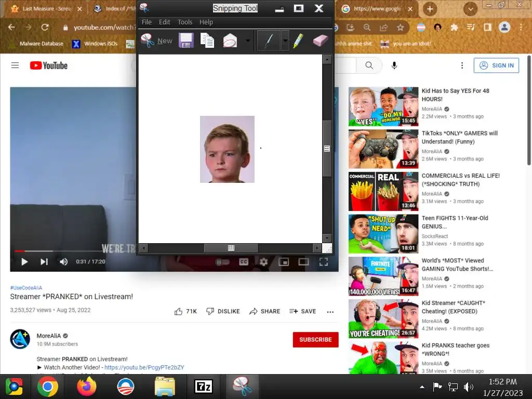Open a new browser tab with plus button
The image size is (532, 399).
coord(430,9)
